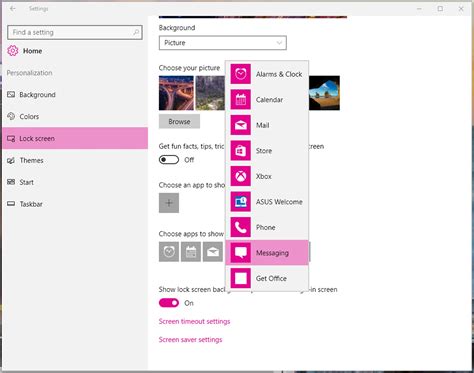Screen dimensions: 474x373
Task: Click the Browse button
Action: point(179,121)
